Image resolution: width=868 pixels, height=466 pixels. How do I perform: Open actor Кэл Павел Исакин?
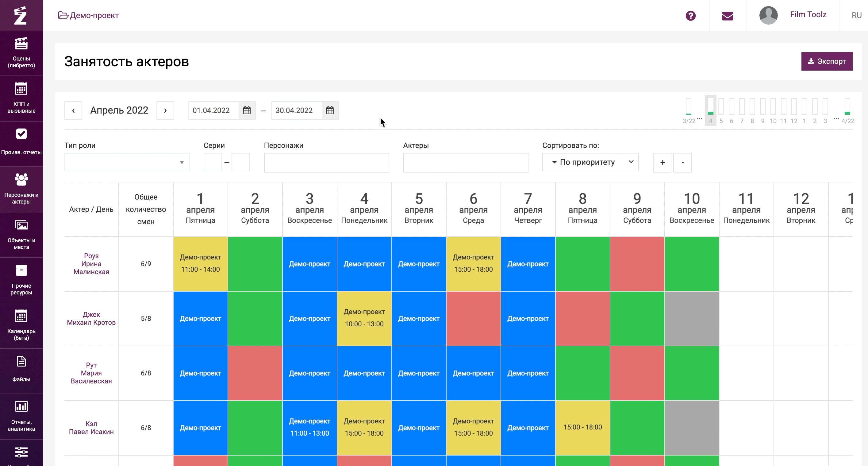pyautogui.click(x=91, y=428)
